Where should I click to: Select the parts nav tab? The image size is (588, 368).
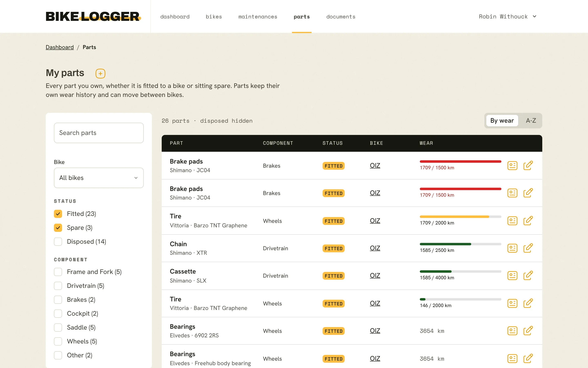pos(302,17)
